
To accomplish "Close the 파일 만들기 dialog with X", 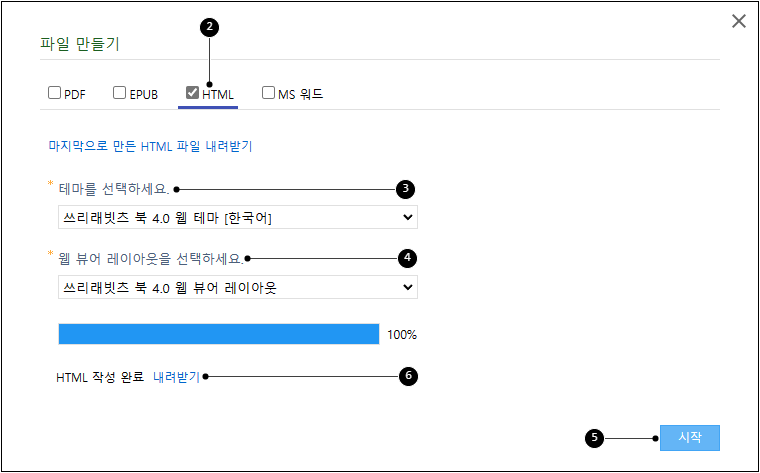I will [x=739, y=21].
